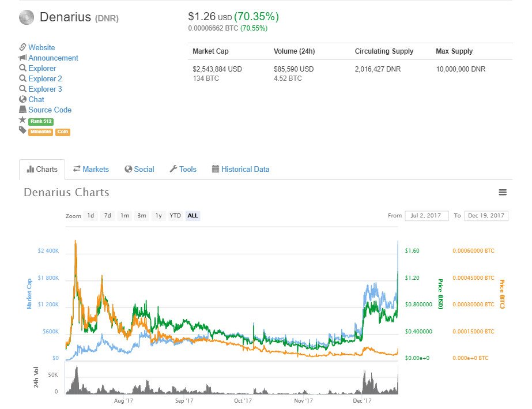This screenshot has width=532, height=409.
Task: Click the Coin tag
Action: click(x=63, y=132)
